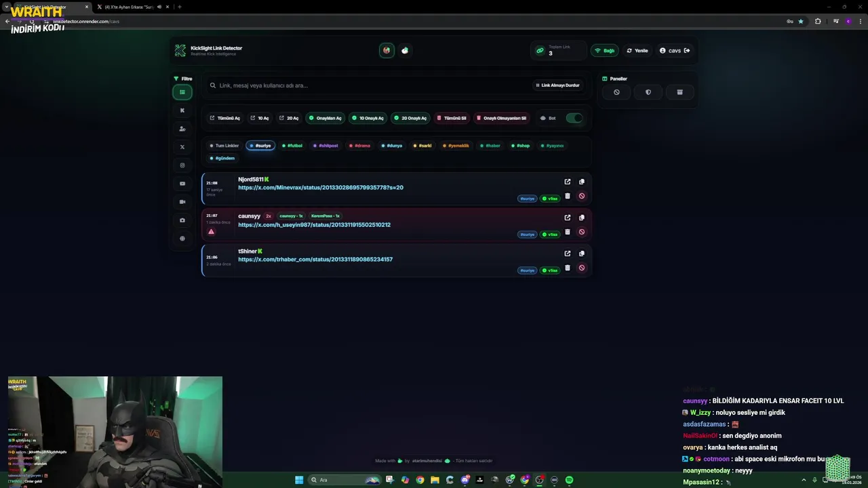
Task: Filter by photo camera icon in sidebar
Action: 182,220
